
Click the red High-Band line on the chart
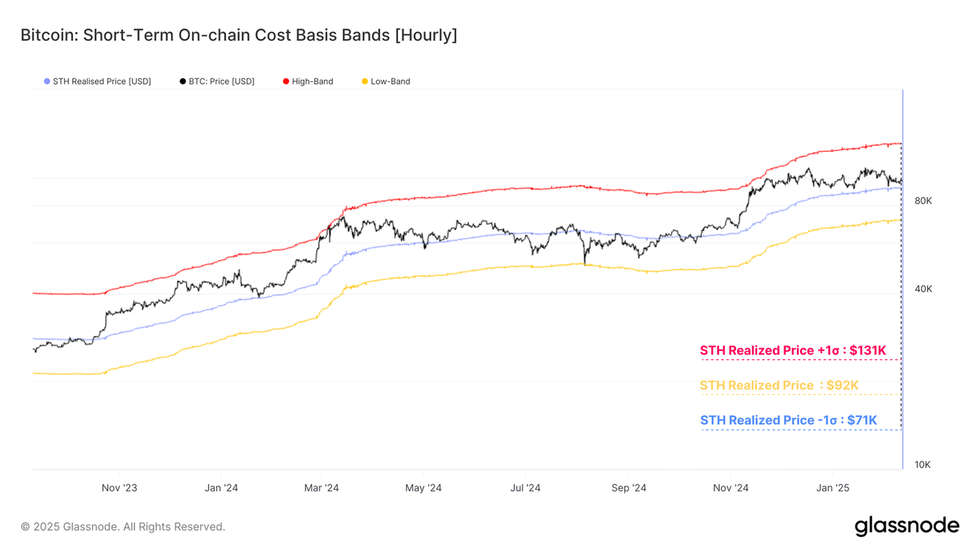pyautogui.click(x=510, y=189)
